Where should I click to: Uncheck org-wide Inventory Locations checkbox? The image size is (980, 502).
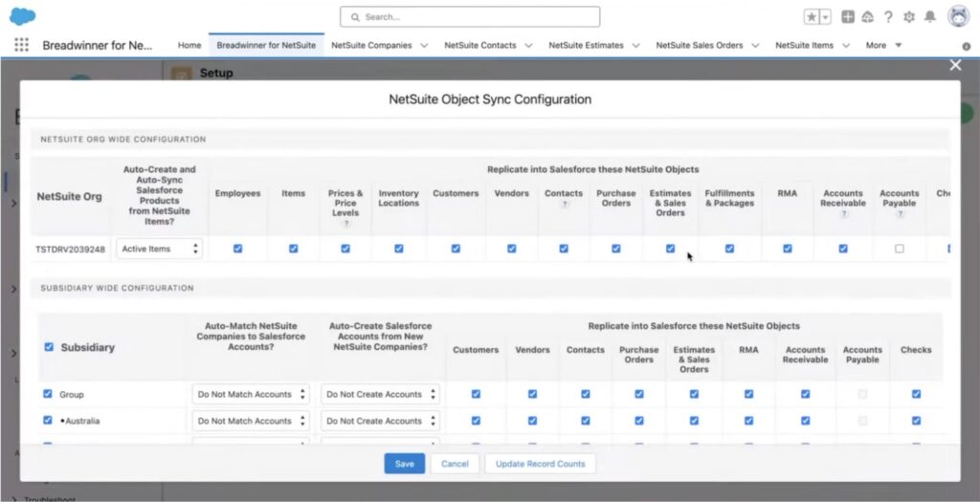tap(399, 249)
